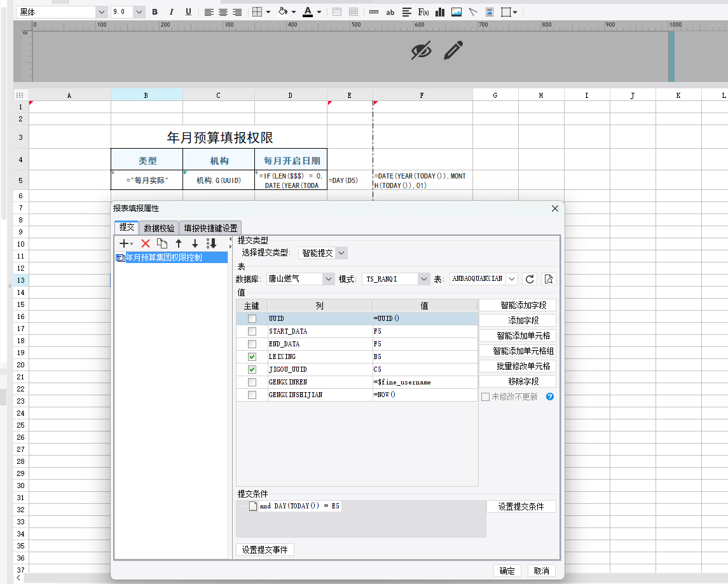The height and width of the screenshot is (584, 728).
Task: Insert an image element
Action: coord(457,12)
